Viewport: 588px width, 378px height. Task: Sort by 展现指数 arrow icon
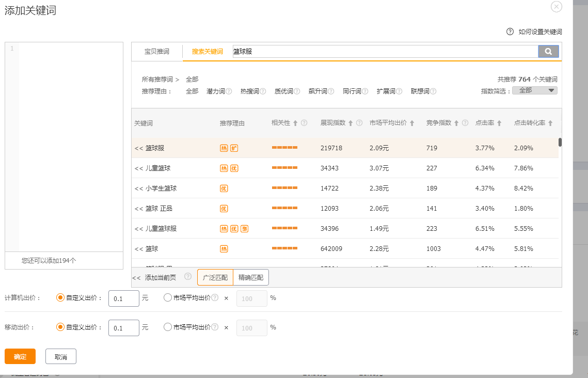point(351,123)
